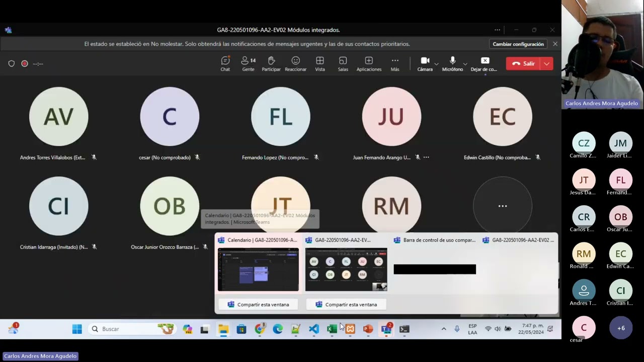This screenshot has width=644, height=362.
Task: Share the GA8-220501096-AA2-EV meeting window
Action: [x=346, y=305]
